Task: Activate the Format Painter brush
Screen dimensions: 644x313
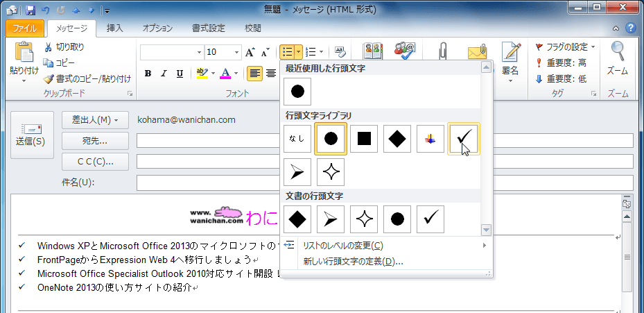Action: coord(49,78)
